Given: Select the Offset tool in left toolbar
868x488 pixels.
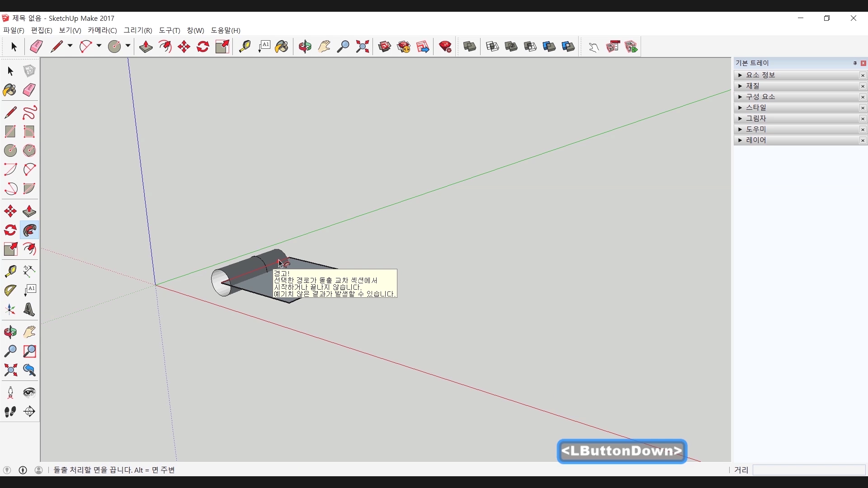Looking at the screenshot, I should [29, 249].
